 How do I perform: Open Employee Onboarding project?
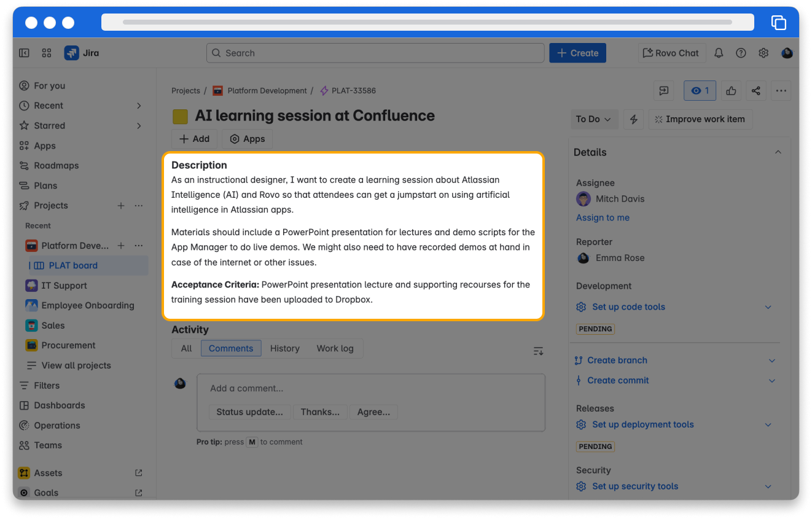pyautogui.click(x=80, y=305)
